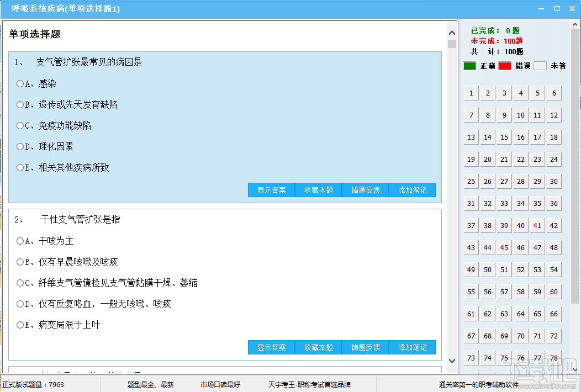Click 添加笔记 under question 2

click(413, 347)
